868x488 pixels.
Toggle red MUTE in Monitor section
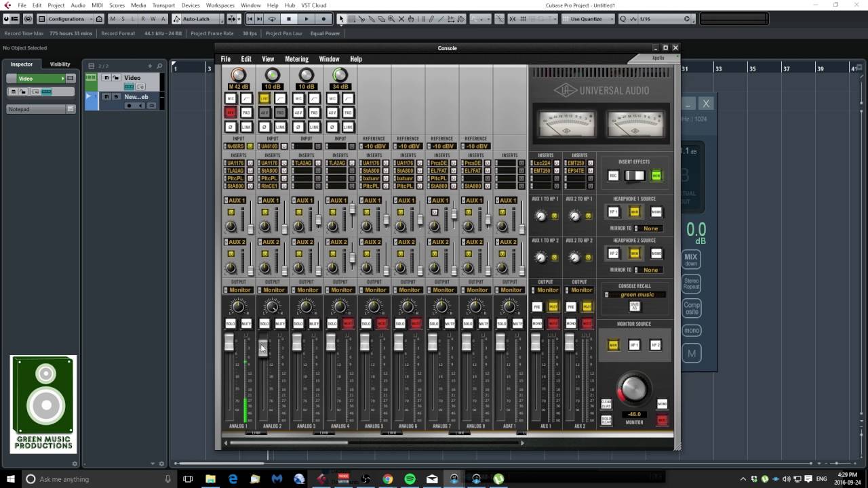tap(662, 420)
